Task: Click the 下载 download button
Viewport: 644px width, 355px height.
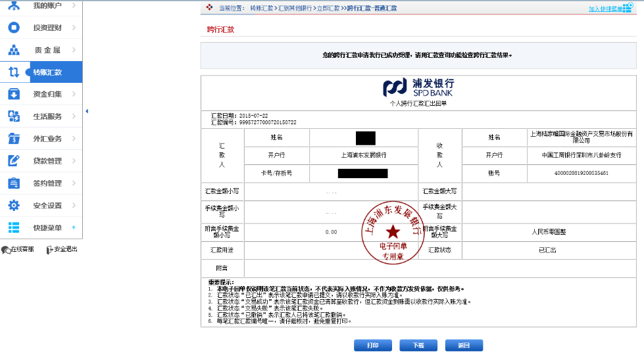Action: pyautogui.click(x=418, y=346)
